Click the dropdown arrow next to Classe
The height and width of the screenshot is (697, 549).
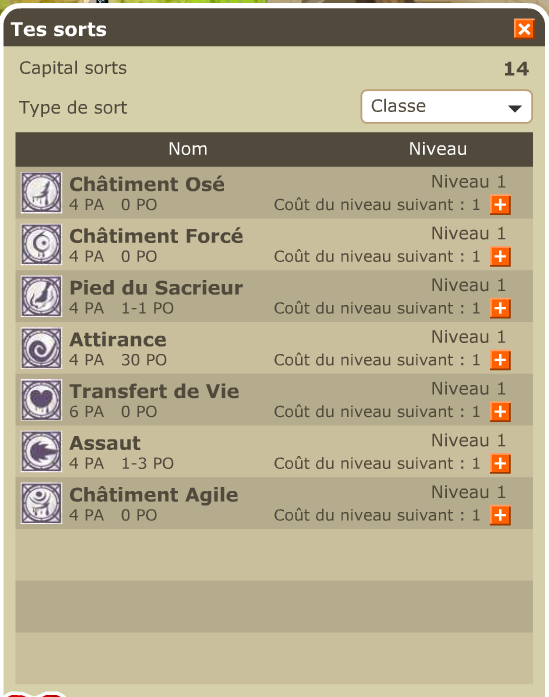click(x=515, y=108)
